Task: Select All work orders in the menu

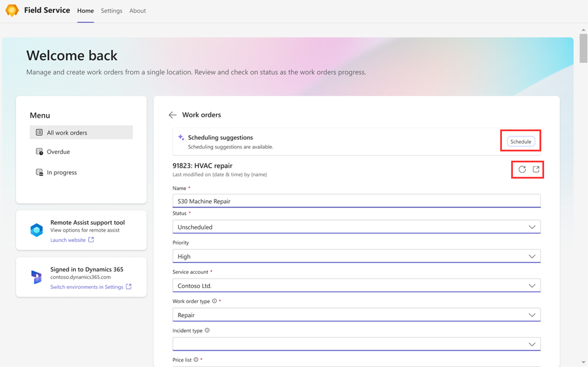Action: pyautogui.click(x=81, y=132)
